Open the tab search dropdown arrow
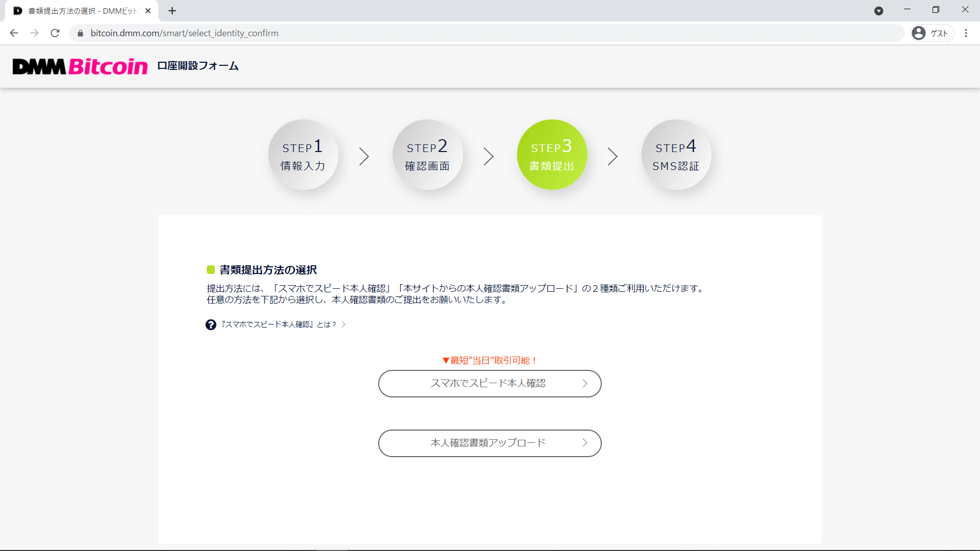Viewport: 980px width, 551px height. point(878,11)
